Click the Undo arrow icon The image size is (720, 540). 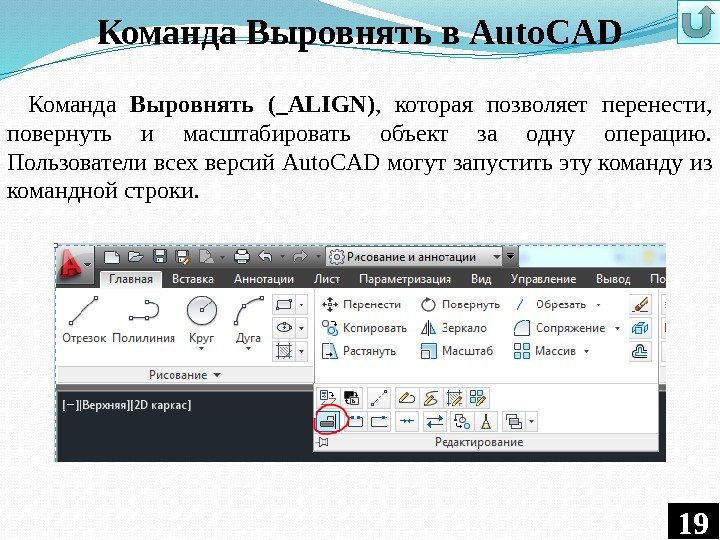[x=265, y=256]
